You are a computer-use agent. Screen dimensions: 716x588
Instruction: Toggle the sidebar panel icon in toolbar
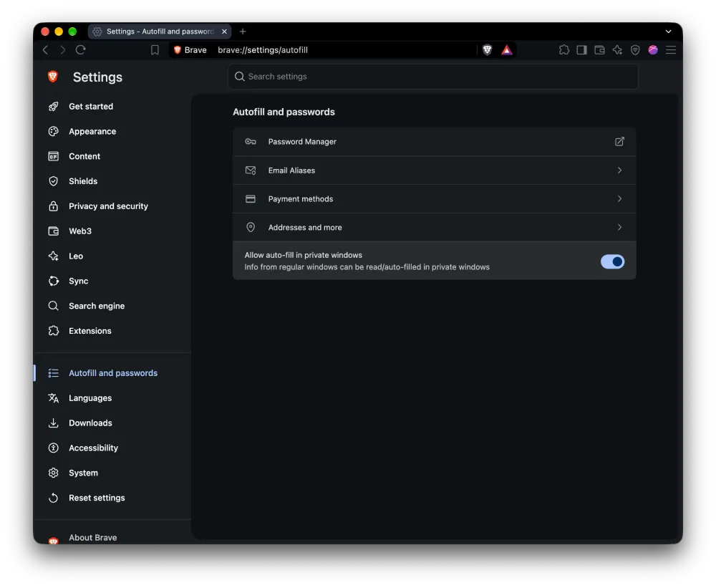[x=581, y=50]
